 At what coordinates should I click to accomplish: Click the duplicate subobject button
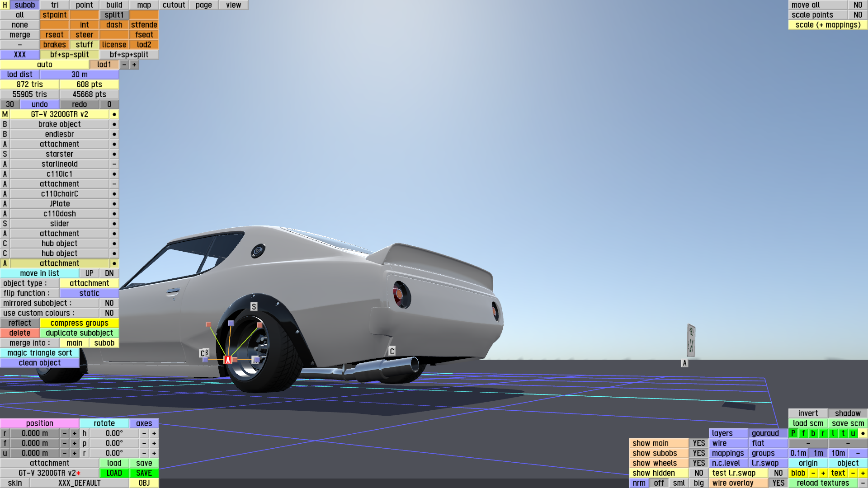coord(79,333)
